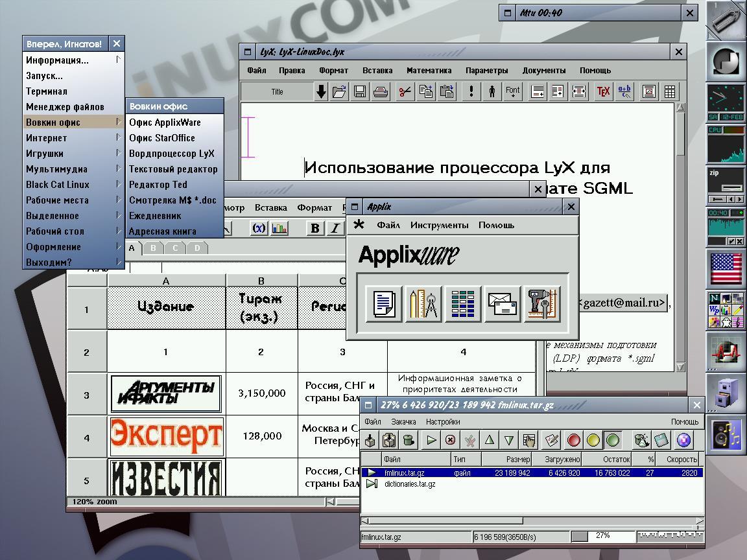This screenshot has width=747, height=560.
Task: Open a file in LyX toolbar
Action: tap(339, 91)
